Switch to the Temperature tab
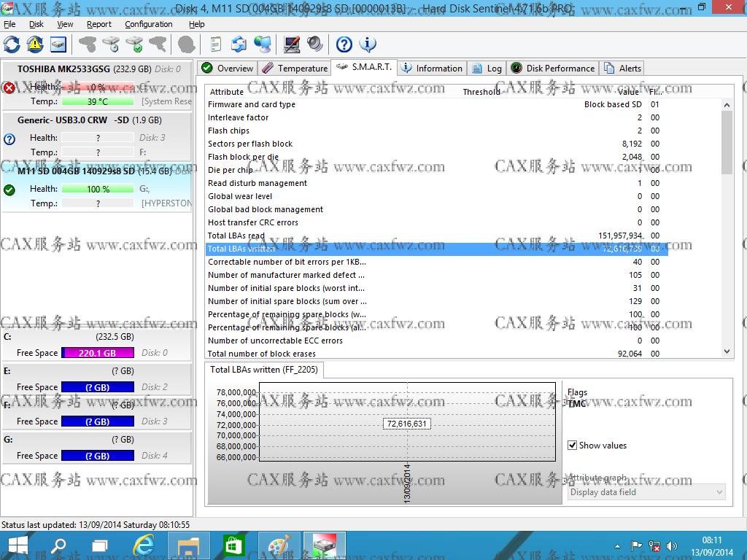The height and width of the screenshot is (560, 747). [295, 69]
